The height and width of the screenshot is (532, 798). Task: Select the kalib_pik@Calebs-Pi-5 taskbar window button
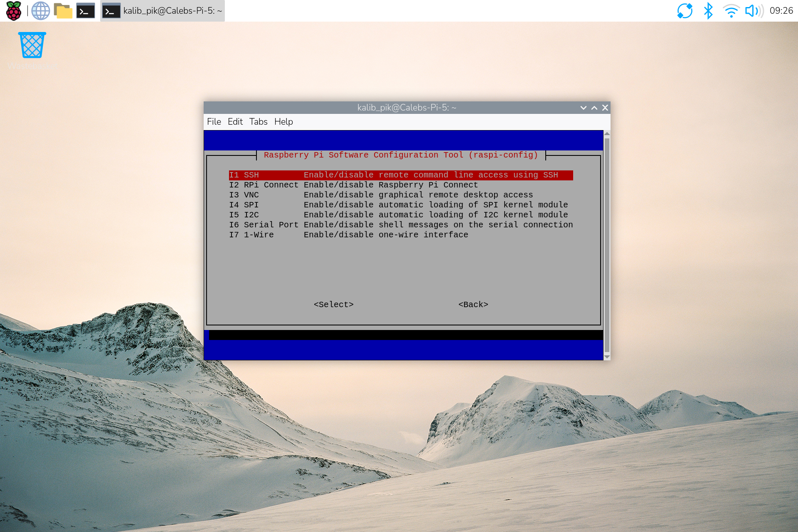point(163,11)
